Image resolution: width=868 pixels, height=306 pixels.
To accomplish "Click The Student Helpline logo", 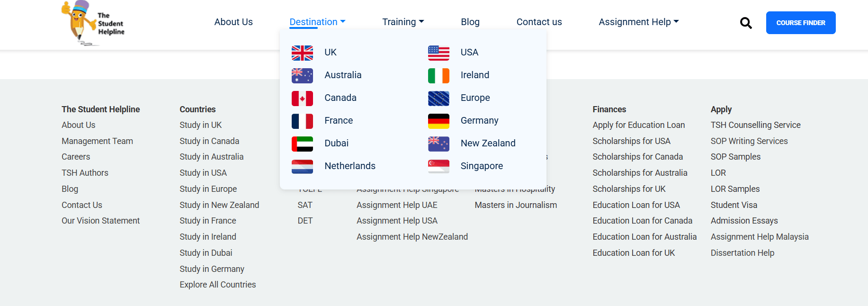I will coord(93,23).
